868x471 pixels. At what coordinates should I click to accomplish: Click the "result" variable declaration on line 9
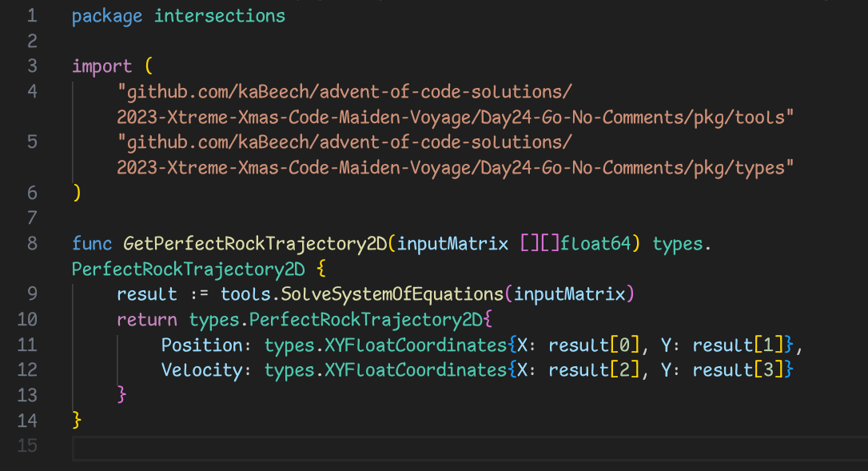[x=146, y=294]
